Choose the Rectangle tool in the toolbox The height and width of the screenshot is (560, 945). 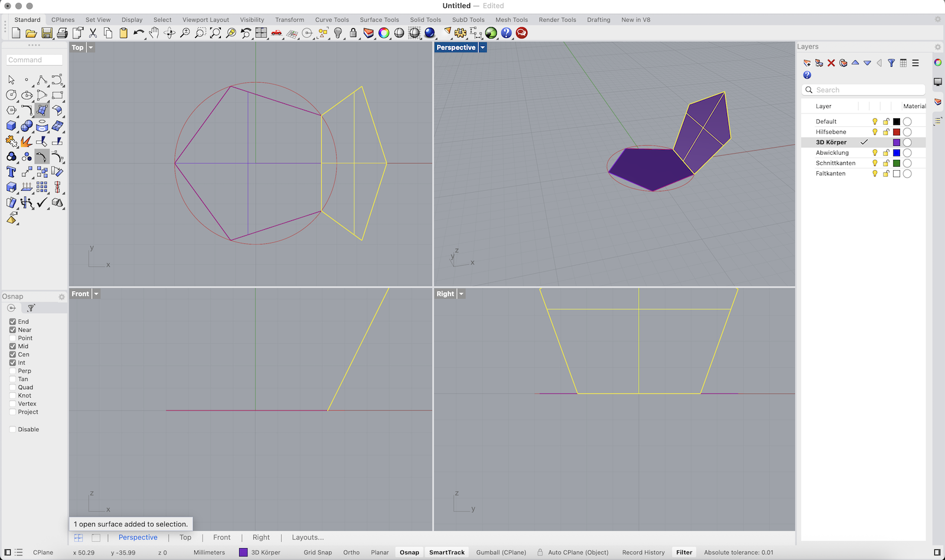pyautogui.click(x=57, y=95)
